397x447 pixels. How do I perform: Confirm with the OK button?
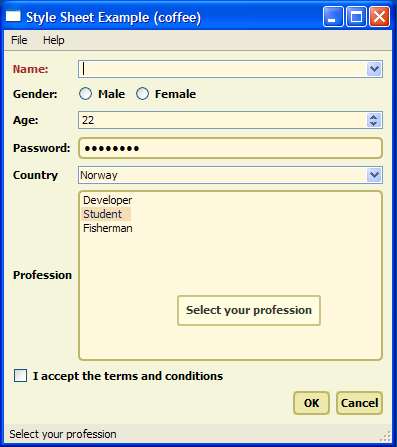pos(311,403)
